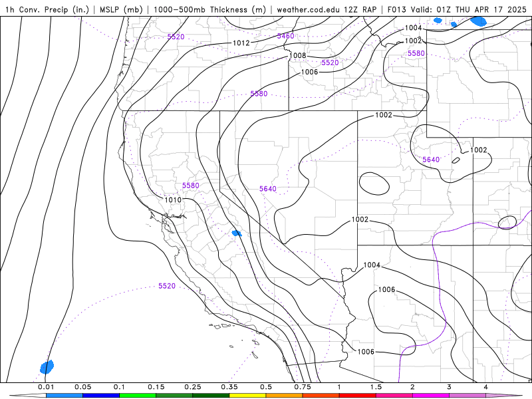Click the red legend swatch starting at 1

357,396
